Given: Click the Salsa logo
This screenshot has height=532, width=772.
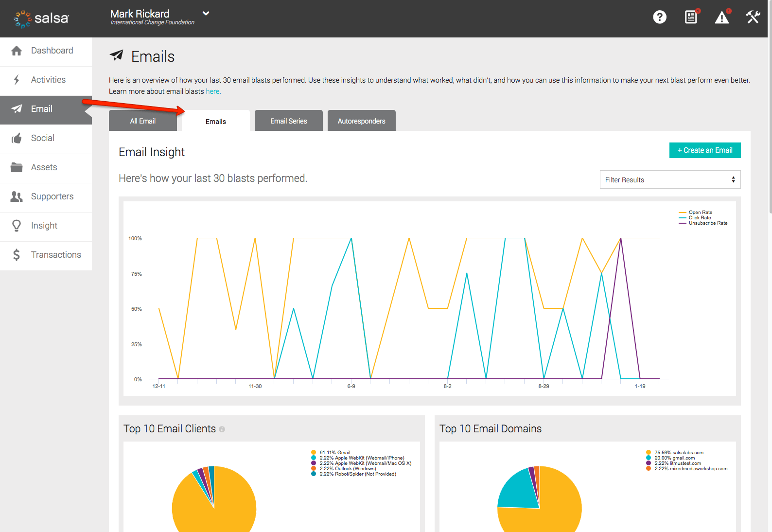Looking at the screenshot, I should (x=41, y=18).
